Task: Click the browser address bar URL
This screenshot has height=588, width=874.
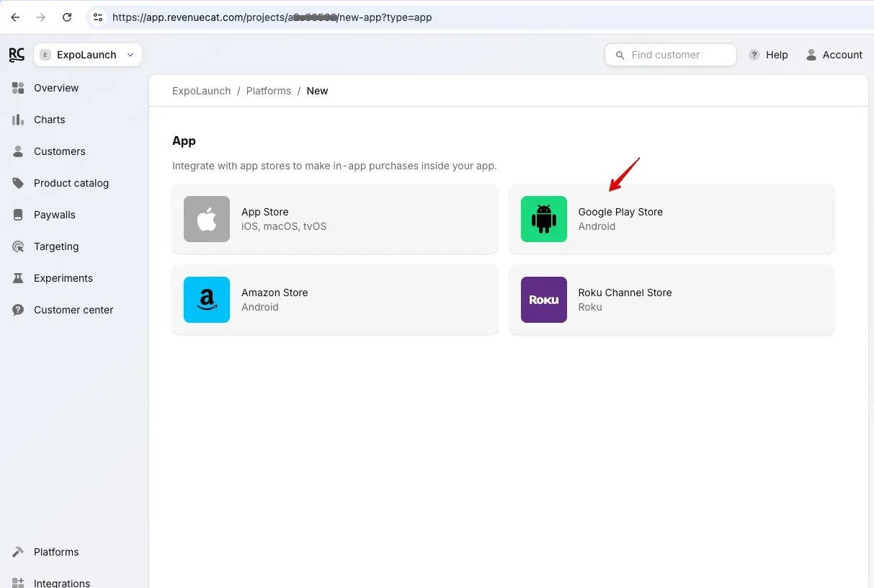Action: [x=272, y=17]
